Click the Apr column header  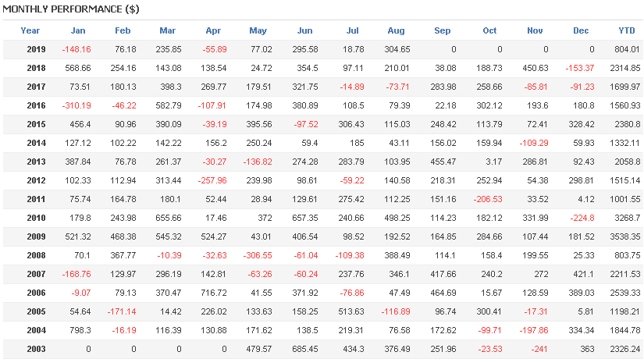213,30
